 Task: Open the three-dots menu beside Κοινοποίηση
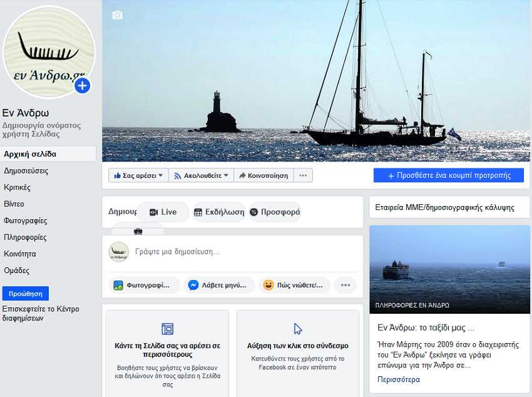tap(303, 176)
